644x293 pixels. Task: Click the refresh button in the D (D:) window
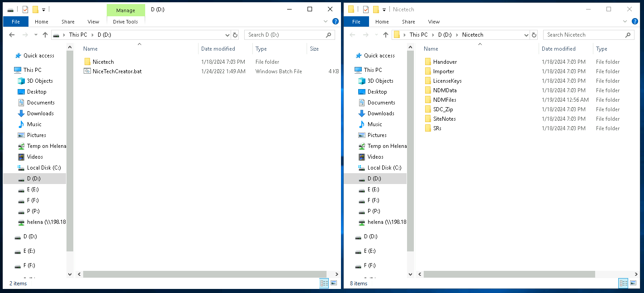[235, 35]
